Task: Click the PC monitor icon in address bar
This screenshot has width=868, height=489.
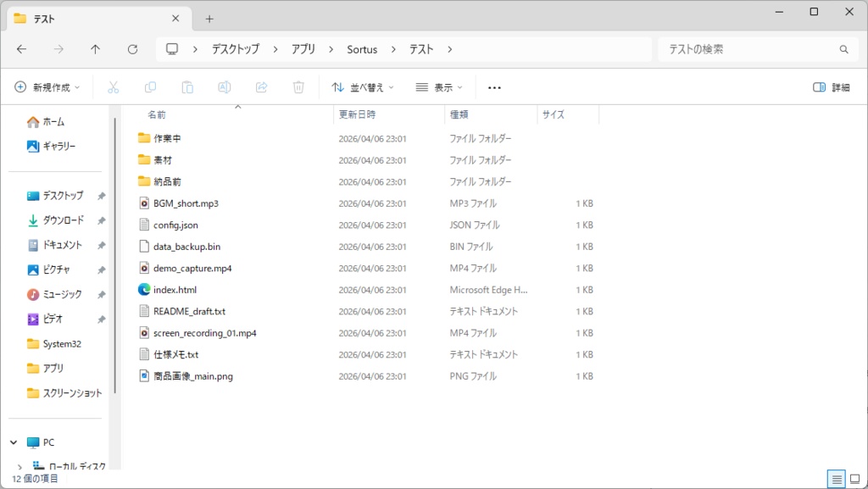Action: 172,49
